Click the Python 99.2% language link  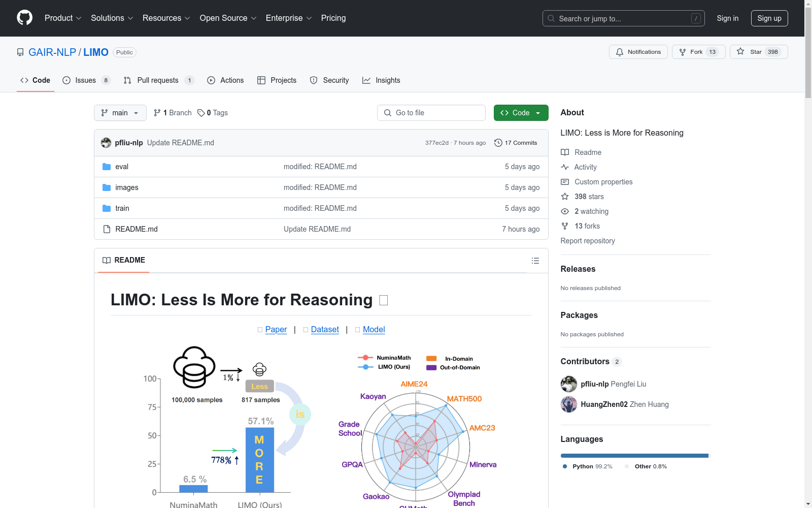pos(588,466)
